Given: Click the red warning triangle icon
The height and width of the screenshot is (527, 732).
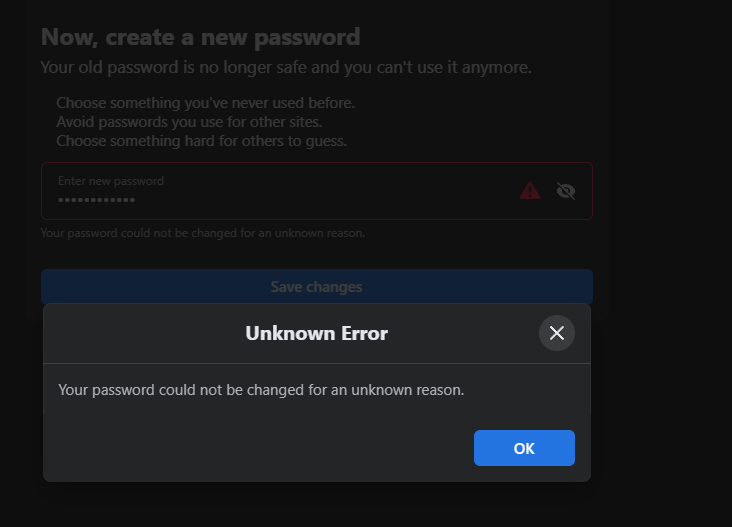Looking at the screenshot, I should [x=530, y=191].
